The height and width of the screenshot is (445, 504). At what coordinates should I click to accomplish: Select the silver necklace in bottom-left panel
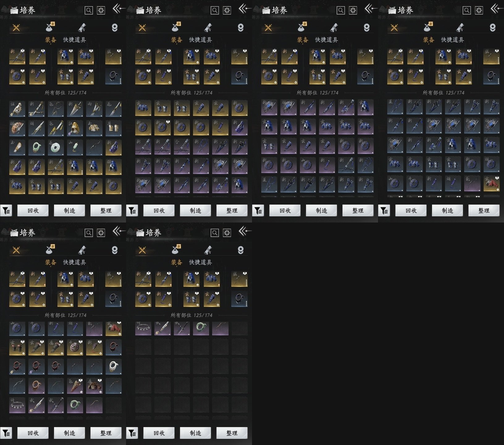click(17, 405)
